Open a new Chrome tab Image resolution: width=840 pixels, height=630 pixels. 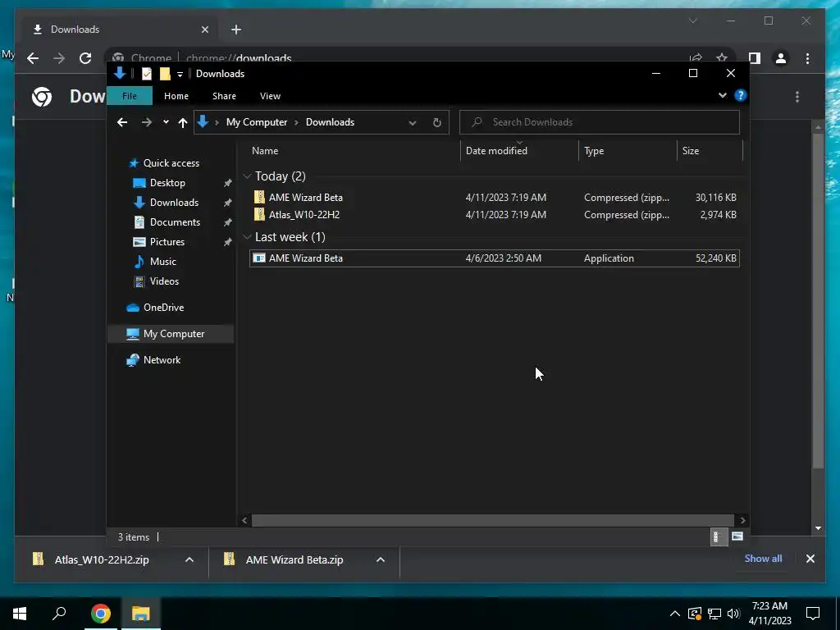point(236,30)
